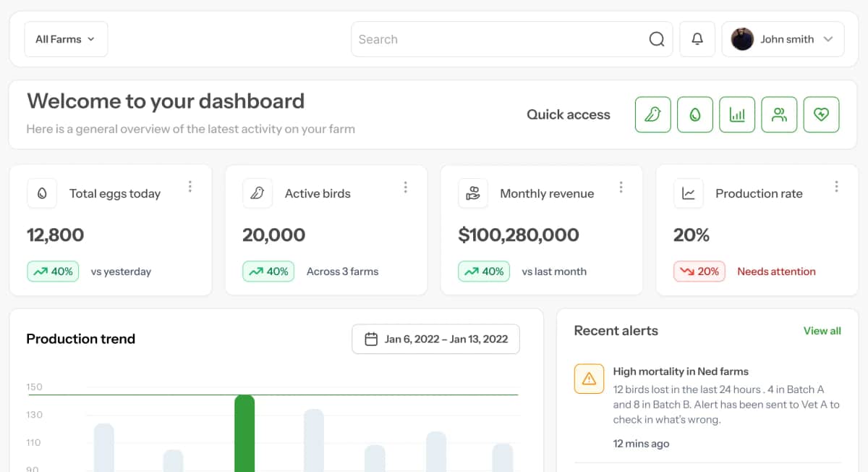Click the 20% decrease badge
Screen dimensions: 868x472
point(699,271)
